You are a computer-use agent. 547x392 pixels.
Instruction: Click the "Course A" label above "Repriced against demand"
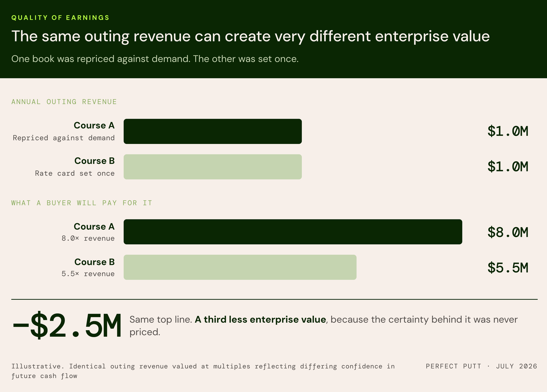point(94,125)
